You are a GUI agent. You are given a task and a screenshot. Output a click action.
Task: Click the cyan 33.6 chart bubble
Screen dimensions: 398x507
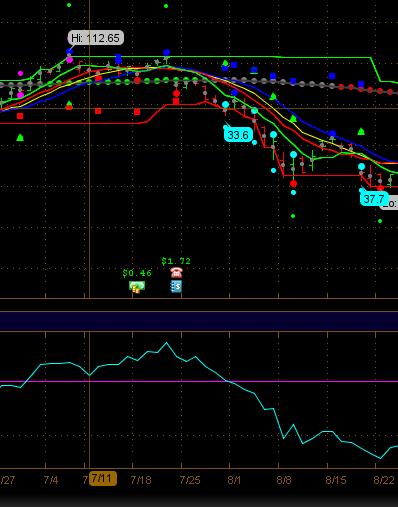coord(238,135)
